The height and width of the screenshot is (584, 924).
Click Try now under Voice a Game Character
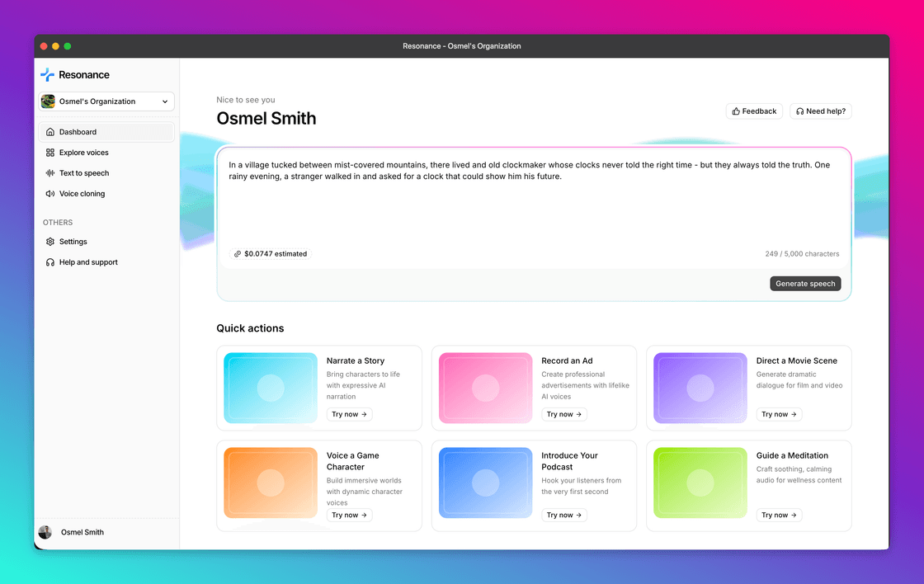coord(350,515)
